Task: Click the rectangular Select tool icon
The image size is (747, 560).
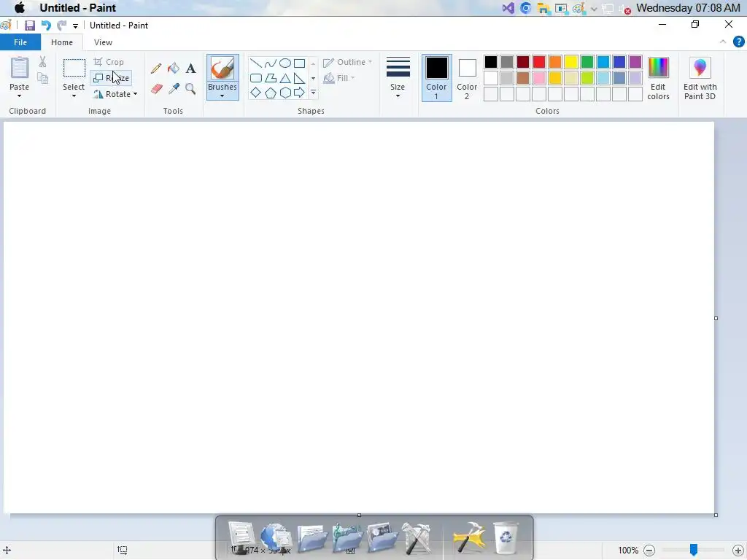Action: pos(74,68)
